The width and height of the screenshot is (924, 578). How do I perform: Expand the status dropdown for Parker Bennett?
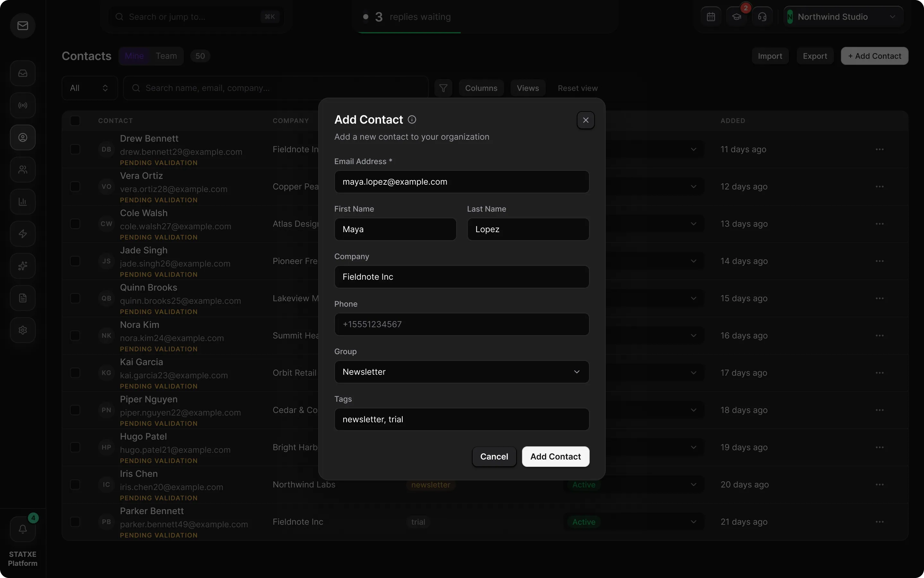tap(634, 522)
